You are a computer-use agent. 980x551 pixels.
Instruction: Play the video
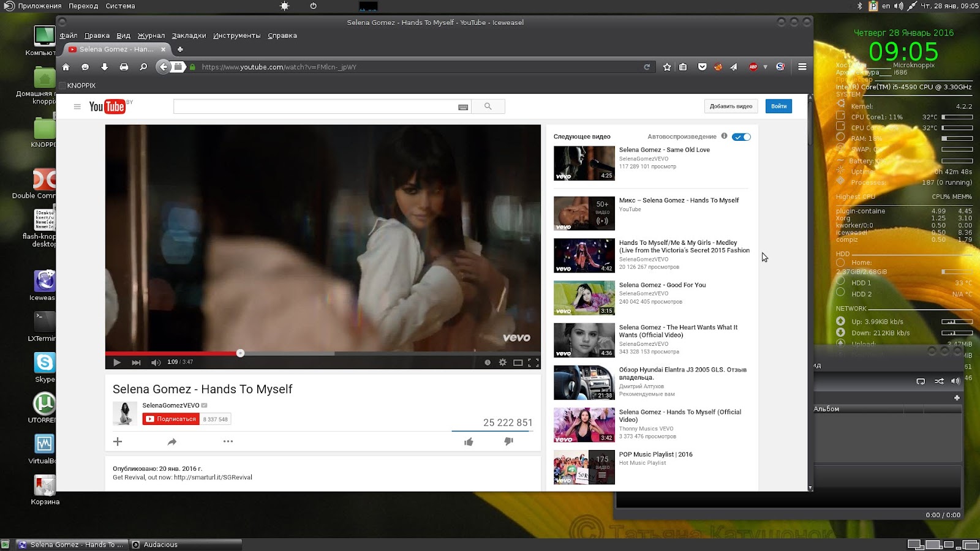pos(117,362)
